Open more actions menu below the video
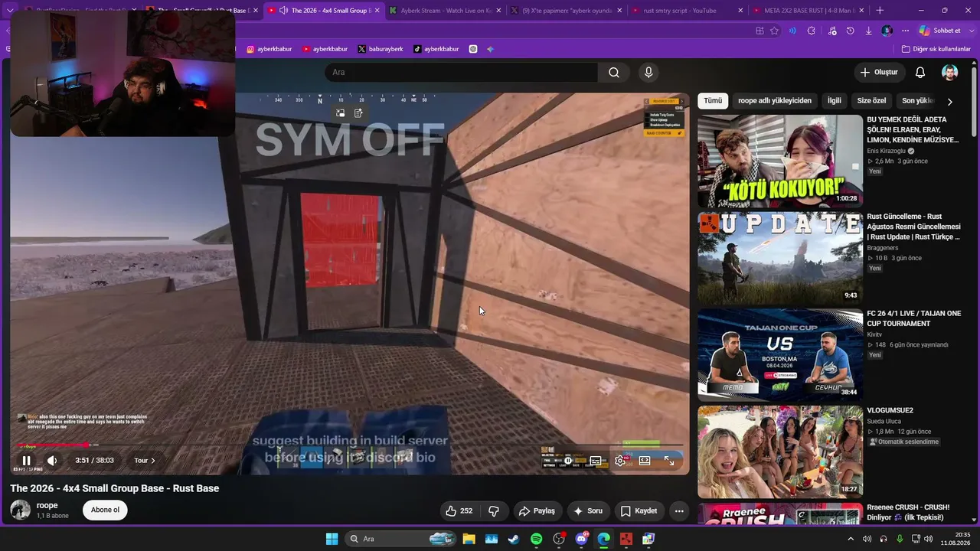The width and height of the screenshot is (980, 551). pos(679,510)
